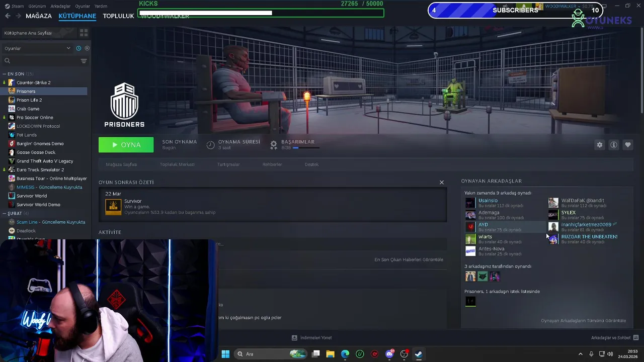Click the Grand Theft Auto V Legacy icon
The image size is (644, 362).
tap(12, 161)
